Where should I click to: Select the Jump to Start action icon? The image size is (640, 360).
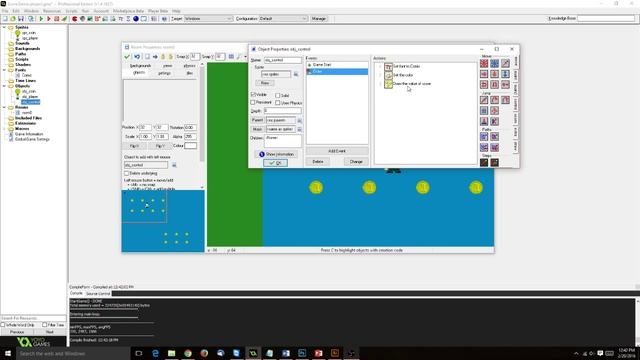pyautogui.click(x=495, y=100)
